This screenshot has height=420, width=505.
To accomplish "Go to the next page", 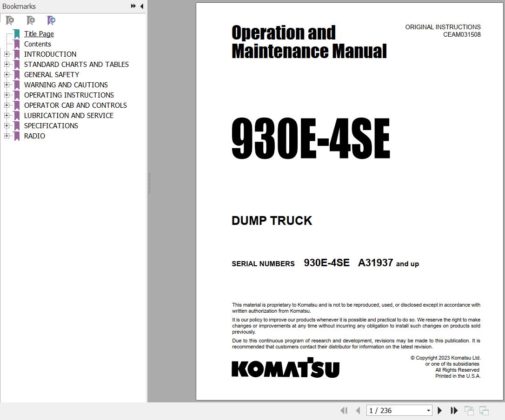I will click(439, 410).
